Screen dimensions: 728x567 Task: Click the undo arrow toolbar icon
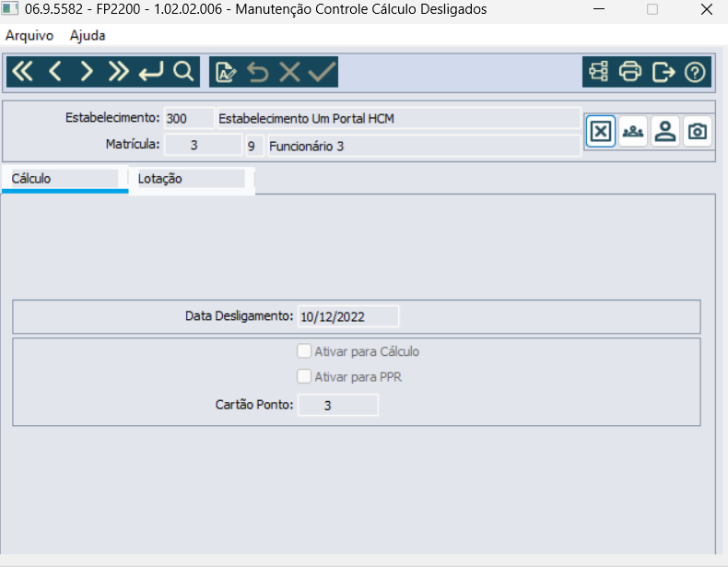258,72
